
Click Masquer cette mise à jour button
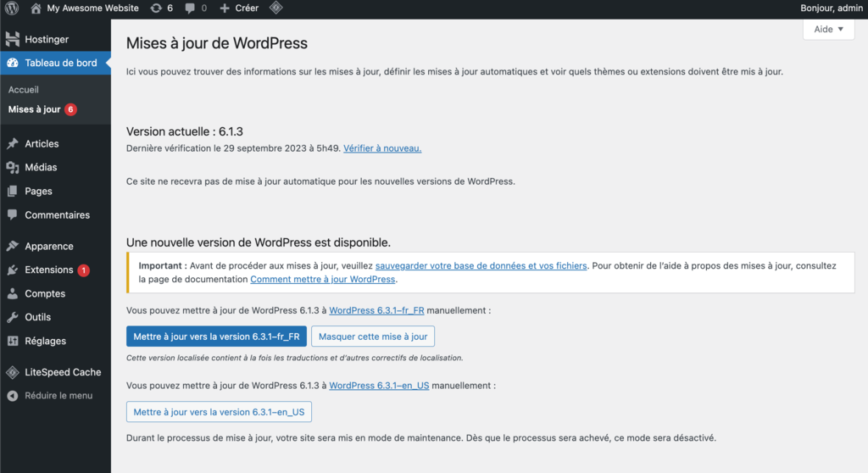373,337
